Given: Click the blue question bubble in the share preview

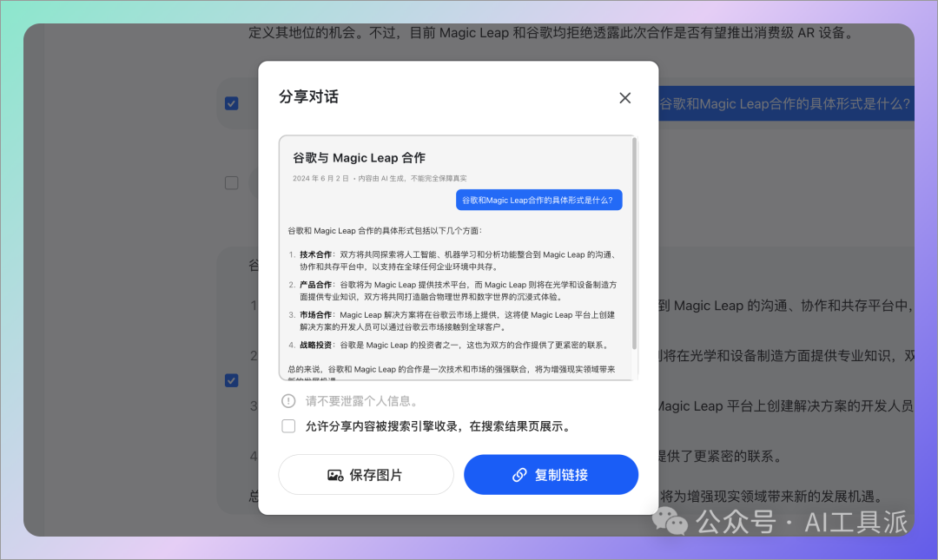Looking at the screenshot, I should point(539,200).
